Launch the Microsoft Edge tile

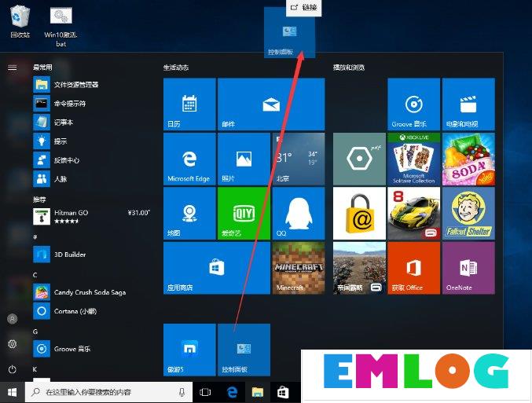189,159
